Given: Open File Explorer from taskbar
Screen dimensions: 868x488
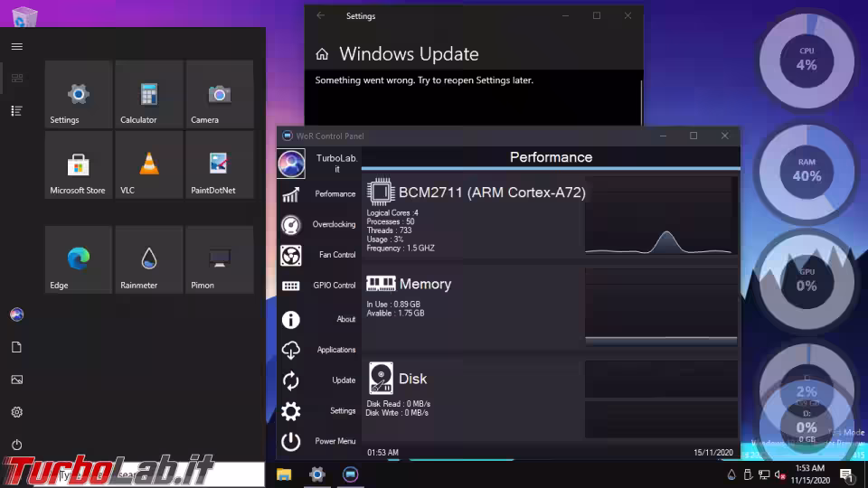Looking at the screenshot, I should tap(284, 474).
